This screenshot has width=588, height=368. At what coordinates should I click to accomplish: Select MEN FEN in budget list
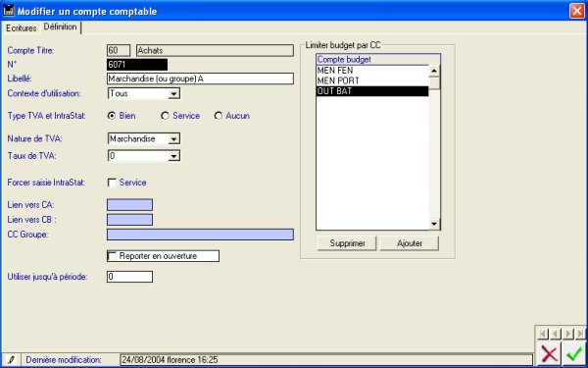[x=372, y=71]
